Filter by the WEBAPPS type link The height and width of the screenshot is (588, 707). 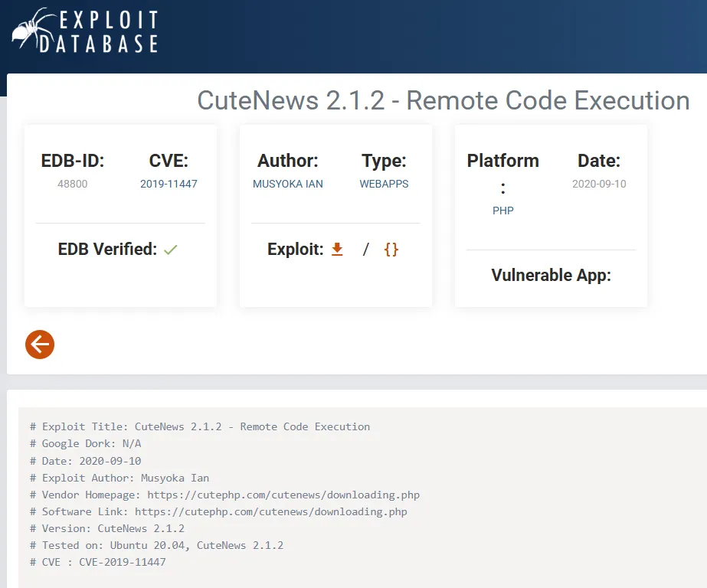tap(384, 184)
